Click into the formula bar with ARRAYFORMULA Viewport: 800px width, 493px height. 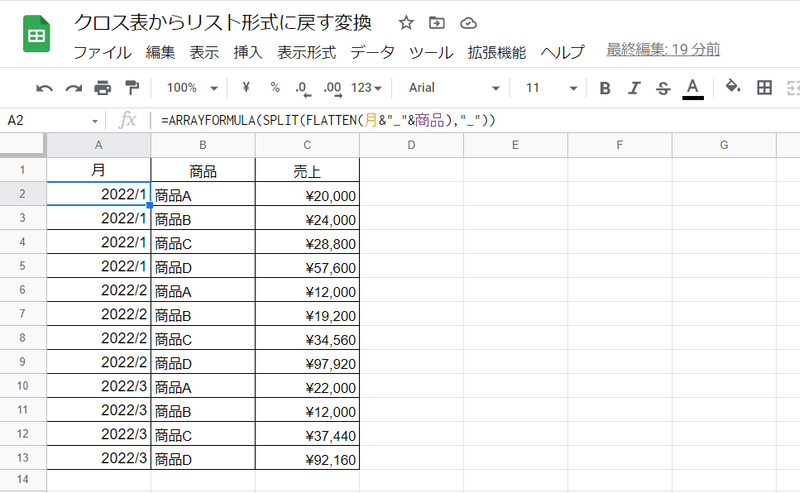tap(474, 120)
